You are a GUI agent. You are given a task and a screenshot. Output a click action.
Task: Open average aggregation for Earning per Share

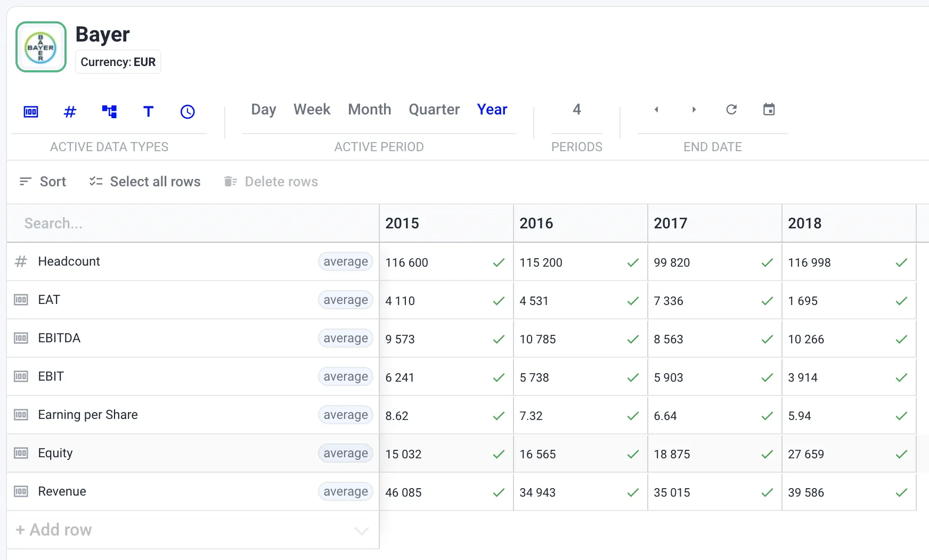[x=346, y=415]
